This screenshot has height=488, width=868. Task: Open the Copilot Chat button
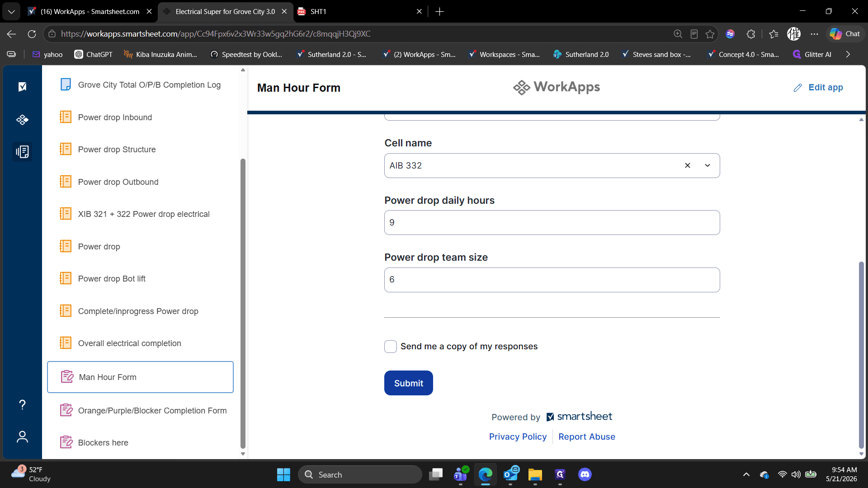(x=845, y=34)
